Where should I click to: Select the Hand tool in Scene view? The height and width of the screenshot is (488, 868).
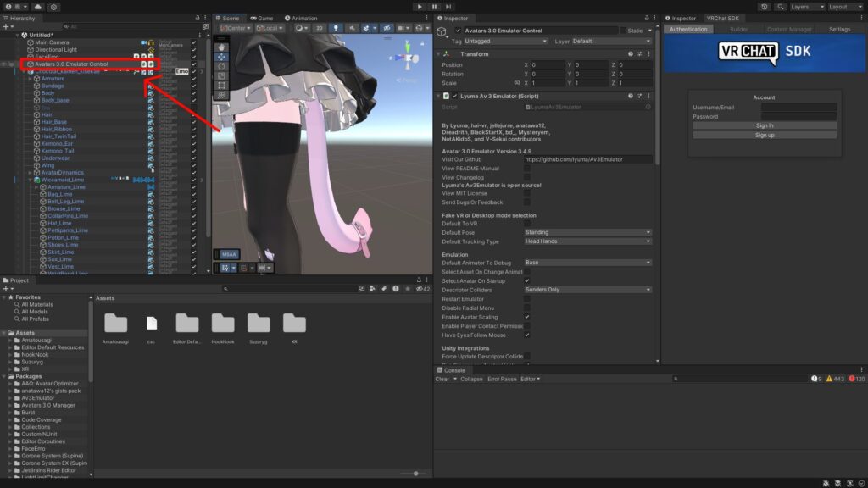click(x=221, y=47)
